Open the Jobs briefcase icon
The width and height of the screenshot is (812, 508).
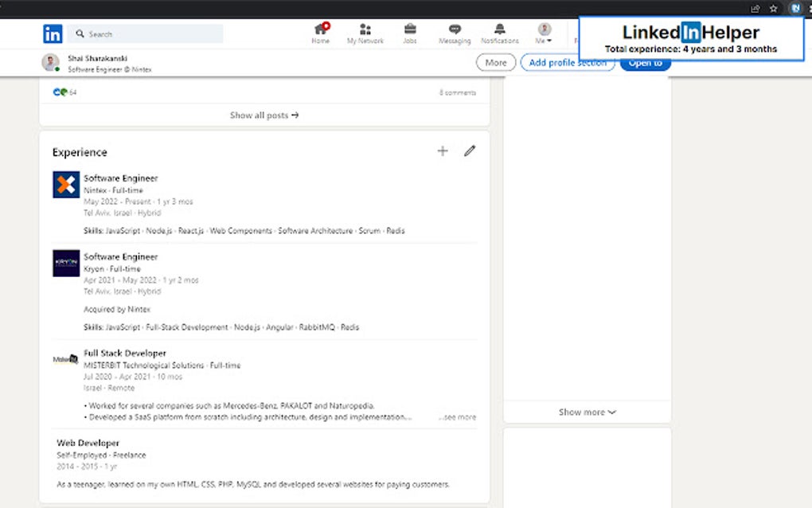click(x=410, y=29)
